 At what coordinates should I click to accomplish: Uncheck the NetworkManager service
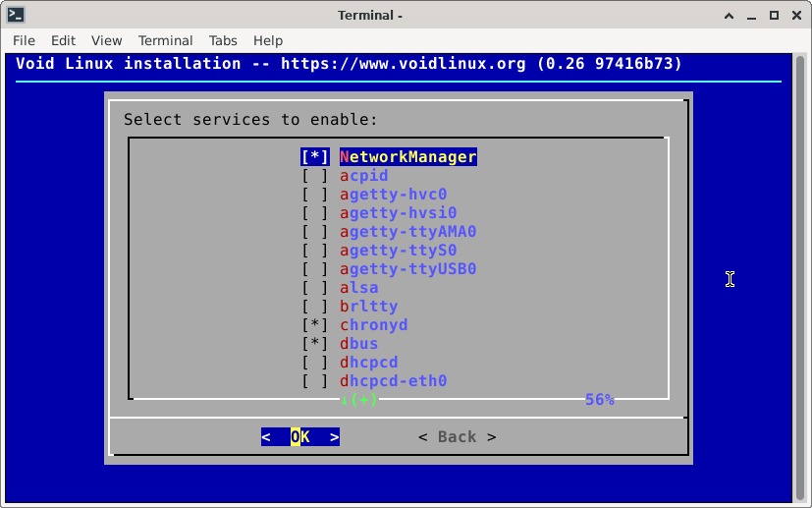315,157
